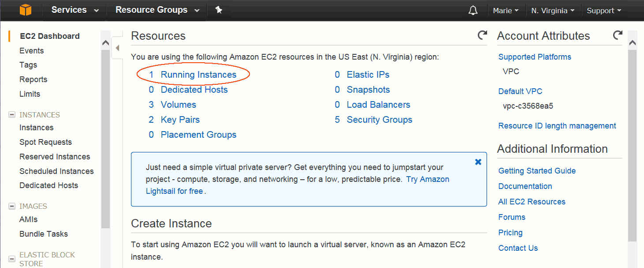Open the Marie account menu
The height and width of the screenshot is (268, 644).
(x=506, y=11)
